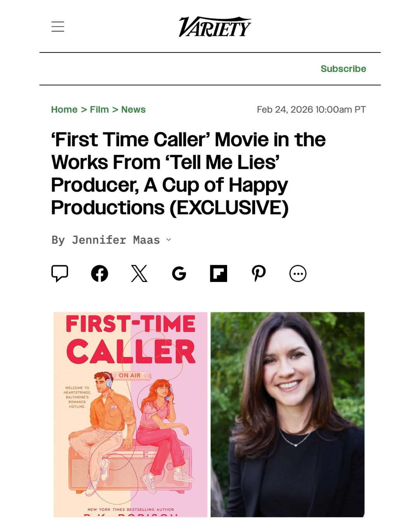Click the Google icon

[x=179, y=274]
